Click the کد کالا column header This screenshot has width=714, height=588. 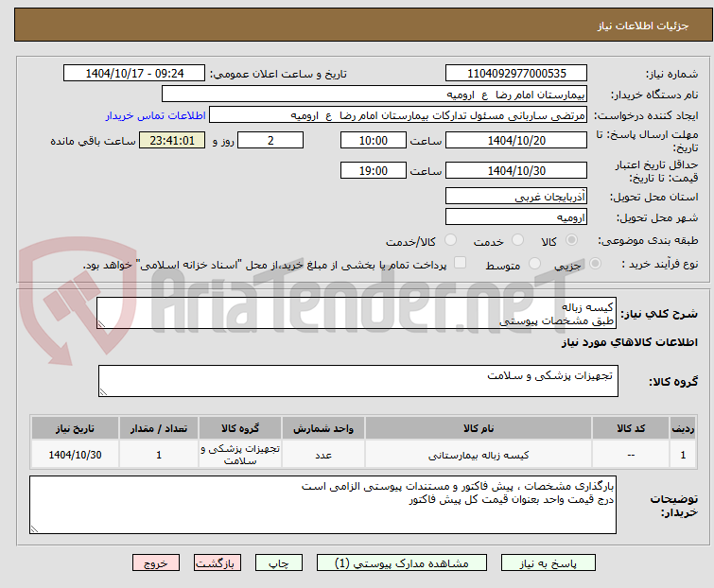[x=631, y=428]
